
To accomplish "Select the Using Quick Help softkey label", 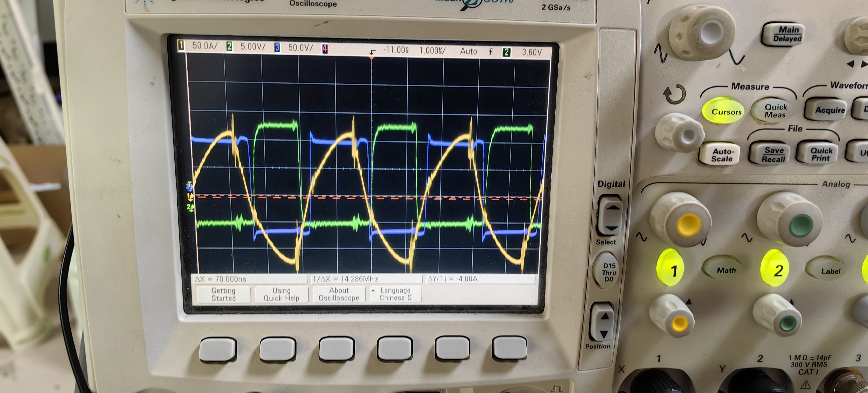I will (x=281, y=294).
